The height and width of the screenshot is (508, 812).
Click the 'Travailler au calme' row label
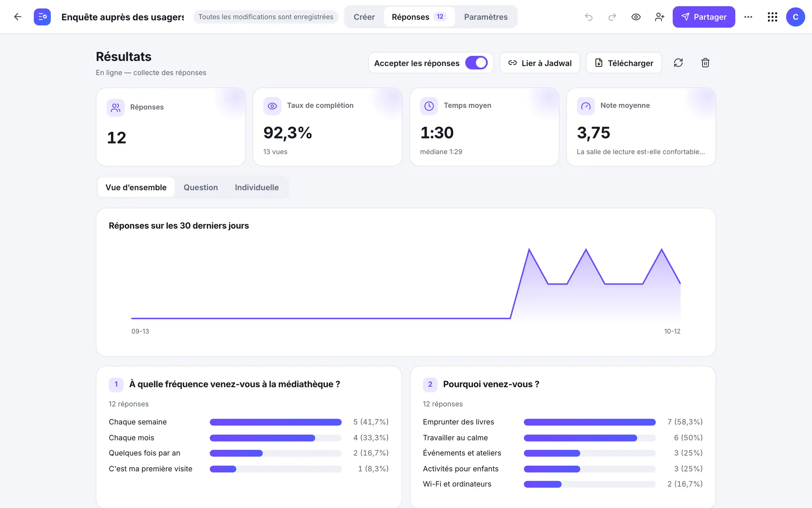pyautogui.click(x=455, y=437)
